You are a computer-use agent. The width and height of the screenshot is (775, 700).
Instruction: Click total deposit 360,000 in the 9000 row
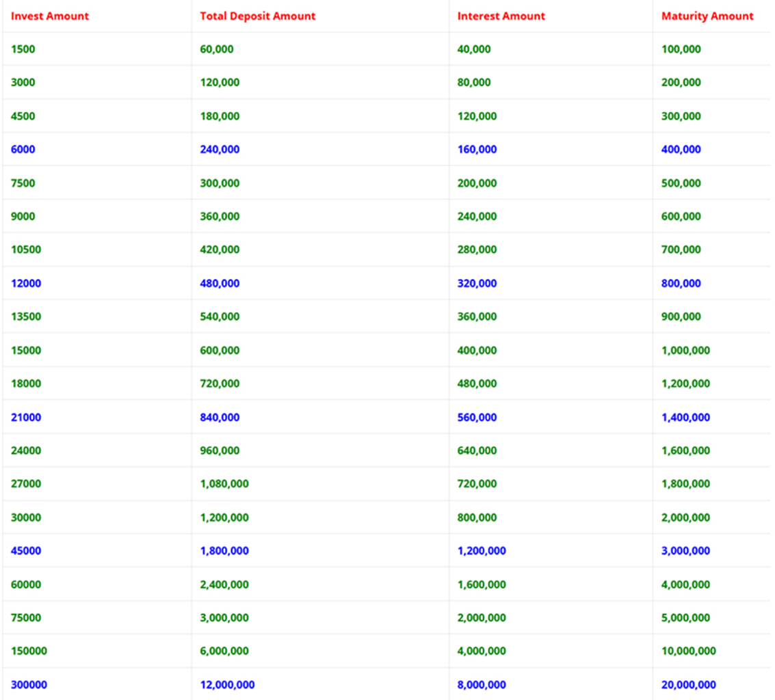click(220, 216)
